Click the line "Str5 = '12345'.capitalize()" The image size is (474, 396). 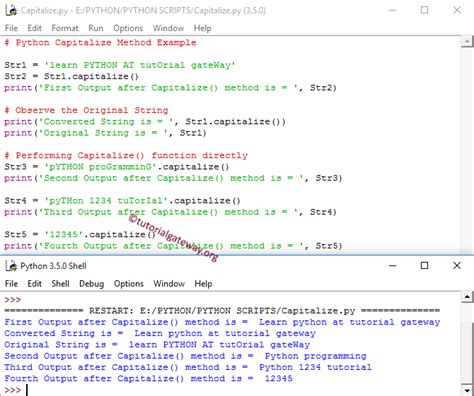pos(80,234)
